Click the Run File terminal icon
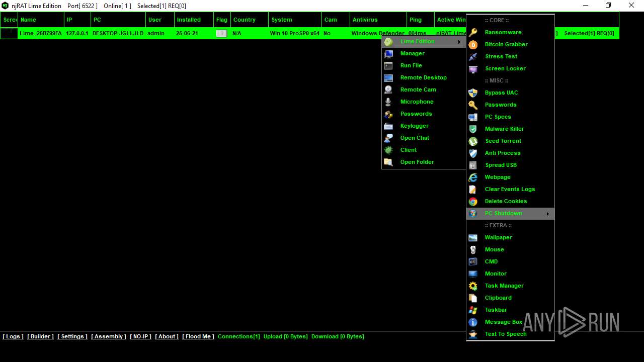This screenshot has width=644, height=362. 388,65
